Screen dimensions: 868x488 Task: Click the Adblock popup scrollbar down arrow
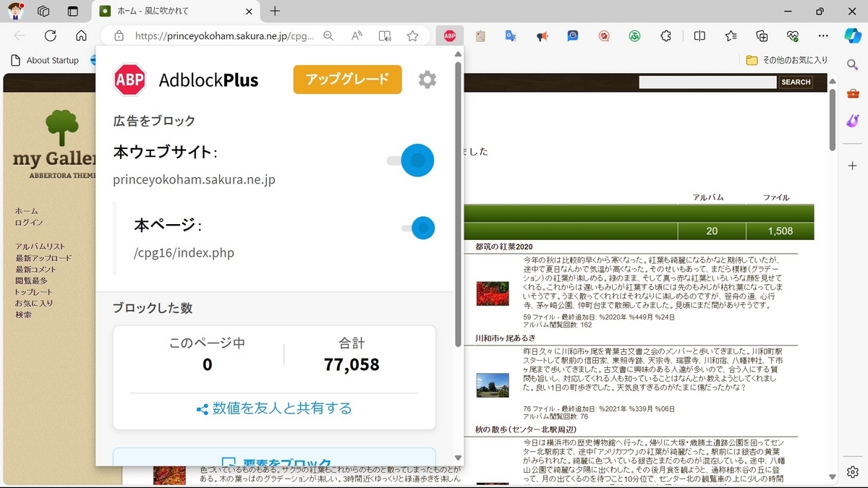[x=458, y=458]
